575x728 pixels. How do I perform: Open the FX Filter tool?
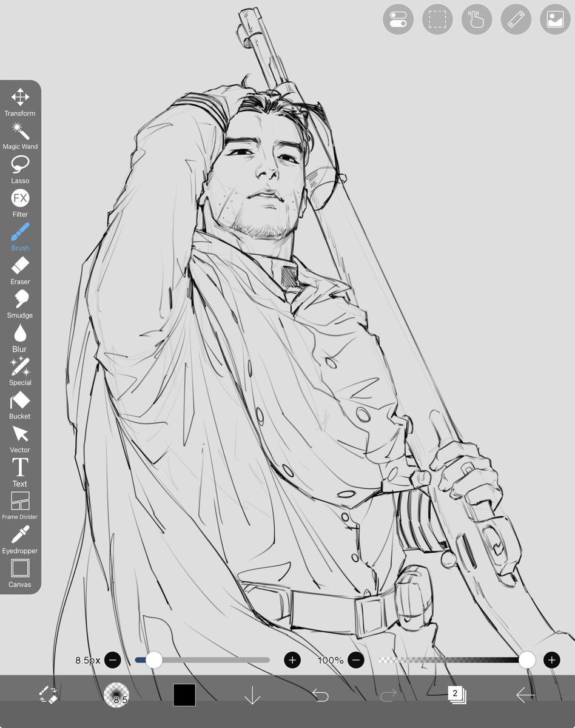click(20, 203)
